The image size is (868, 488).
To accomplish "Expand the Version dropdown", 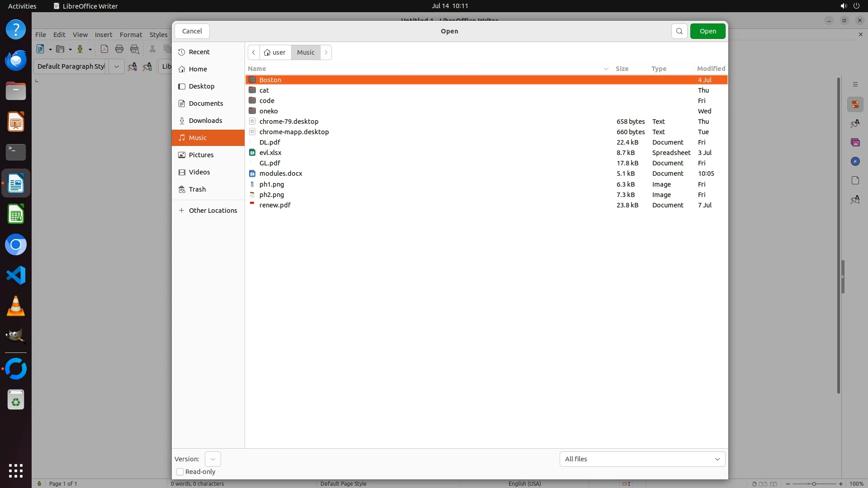I will (x=212, y=459).
